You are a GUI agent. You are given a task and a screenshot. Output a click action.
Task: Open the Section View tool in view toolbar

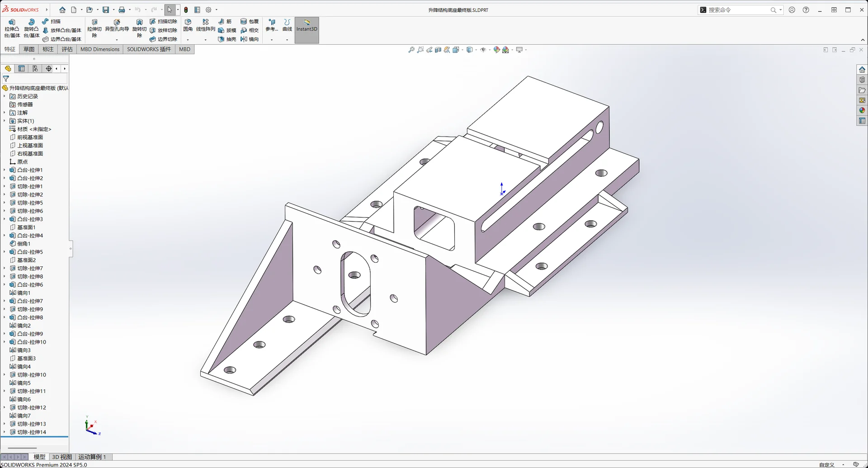(438, 50)
